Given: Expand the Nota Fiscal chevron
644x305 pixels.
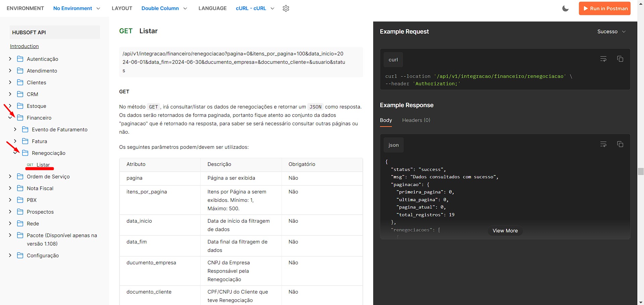Looking at the screenshot, I should click(x=10, y=188).
